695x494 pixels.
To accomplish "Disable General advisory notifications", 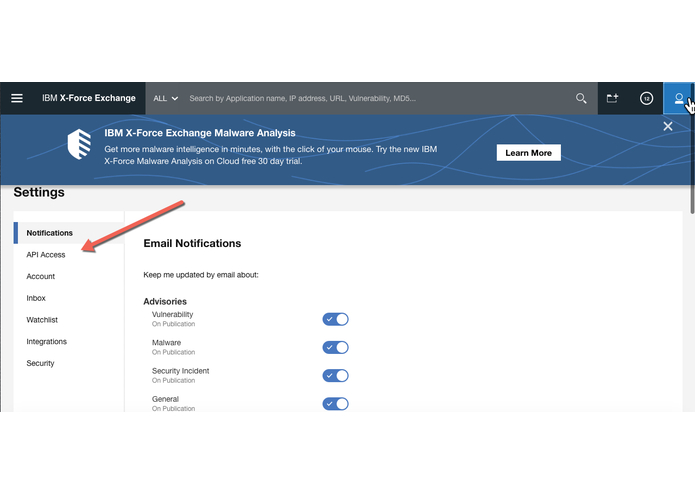I will coord(336,404).
